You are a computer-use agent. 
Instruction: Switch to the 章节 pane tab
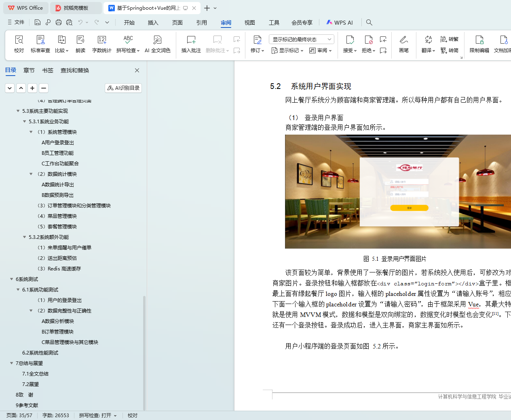(x=29, y=70)
